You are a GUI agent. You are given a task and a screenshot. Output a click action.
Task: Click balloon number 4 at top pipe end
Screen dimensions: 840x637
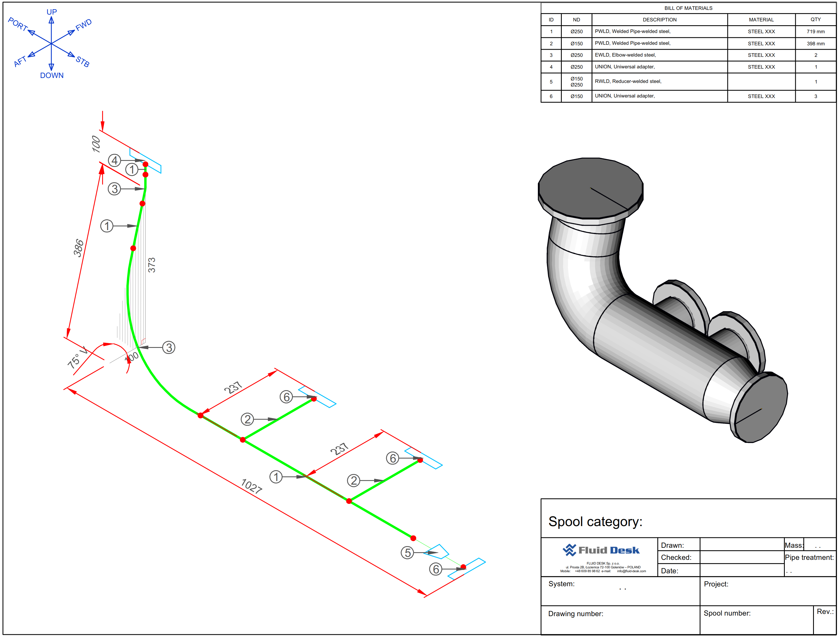pyautogui.click(x=114, y=161)
